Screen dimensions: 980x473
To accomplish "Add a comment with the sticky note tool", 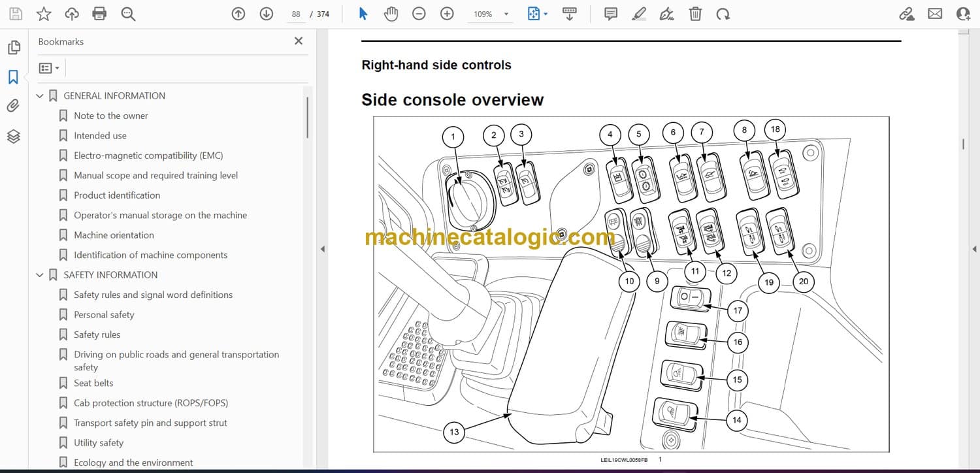I will (x=611, y=14).
